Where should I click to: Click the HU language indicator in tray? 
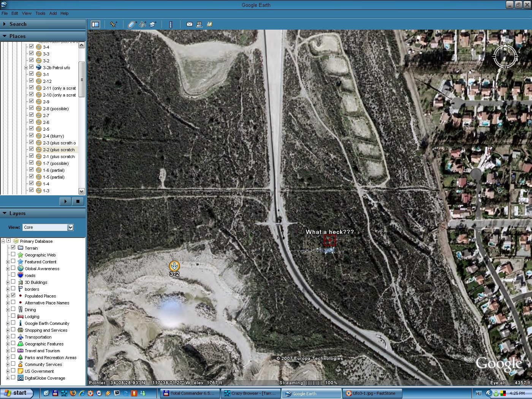tap(478, 393)
